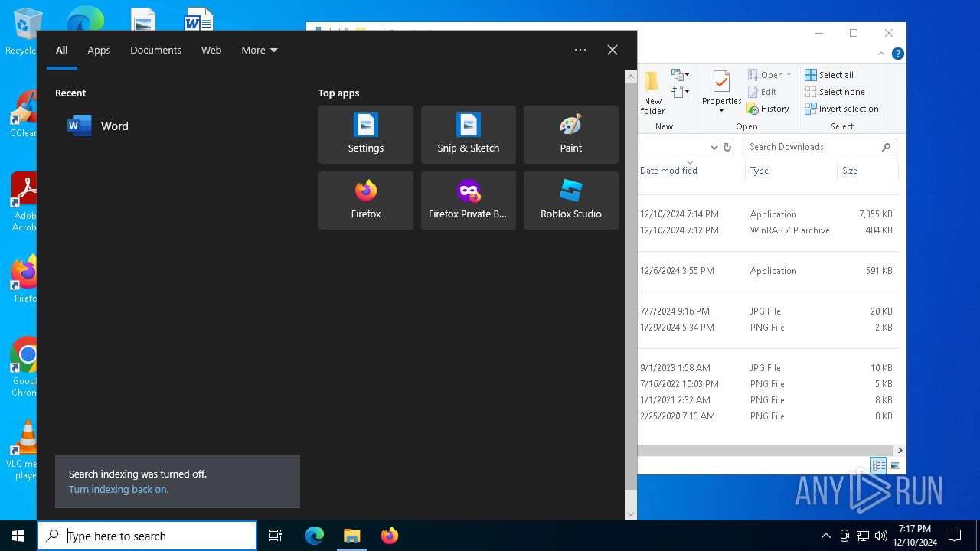Switch Explorer to large icons view
The height and width of the screenshot is (551, 980).
click(x=895, y=465)
